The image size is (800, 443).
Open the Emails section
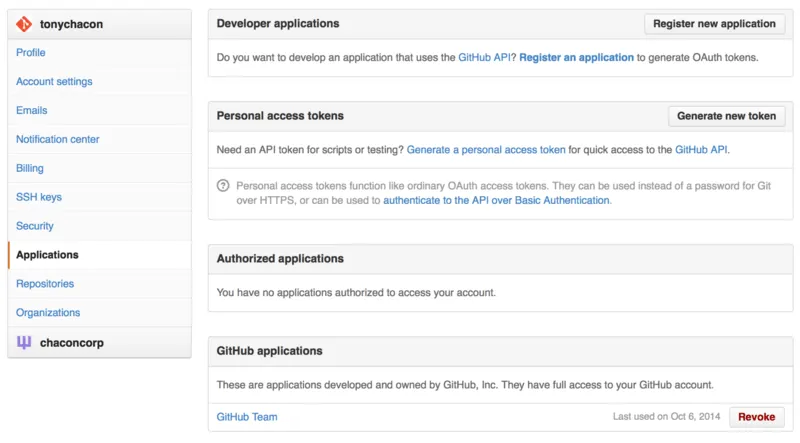pyautogui.click(x=32, y=110)
